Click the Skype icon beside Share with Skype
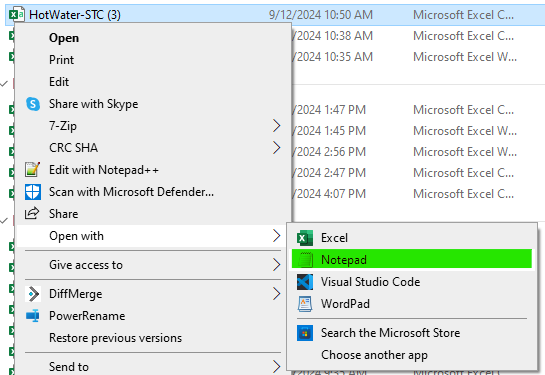 [33, 104]
